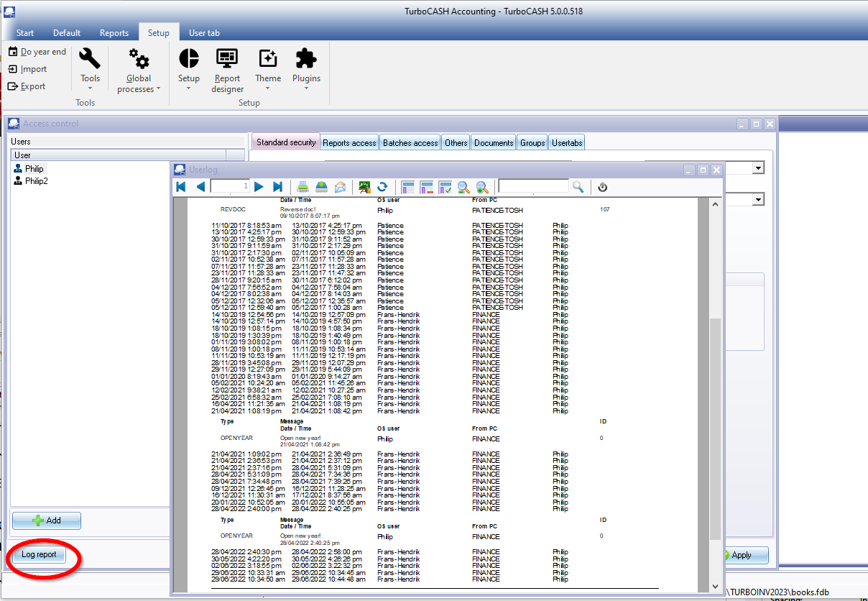868x601 pixels.
Task: Click the Userlog search text field
Action: tap(533, 187)
